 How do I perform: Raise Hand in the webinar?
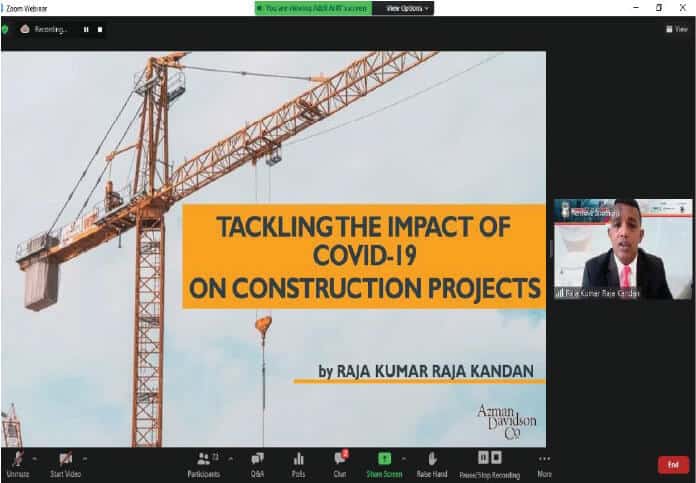[x=432, y=465]
